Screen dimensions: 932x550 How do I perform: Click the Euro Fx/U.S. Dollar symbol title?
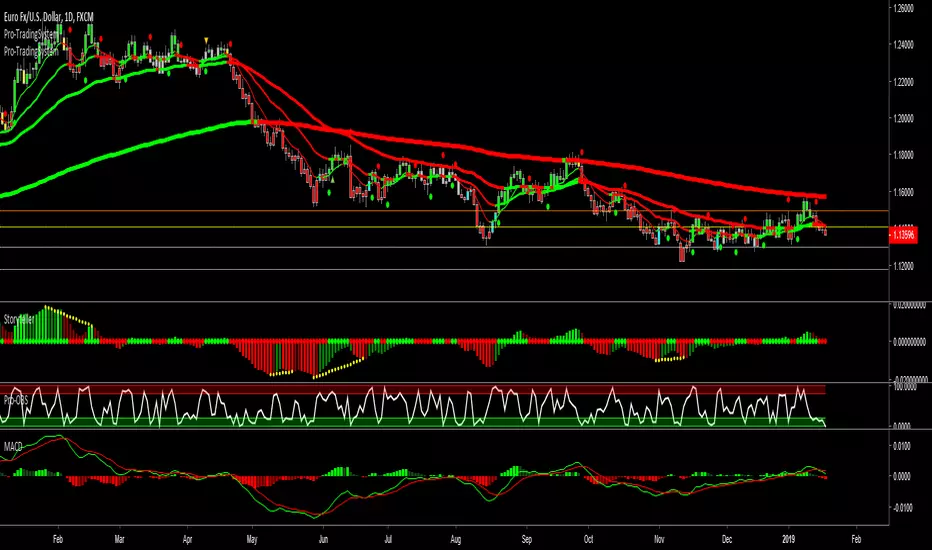tap(49, 17)
